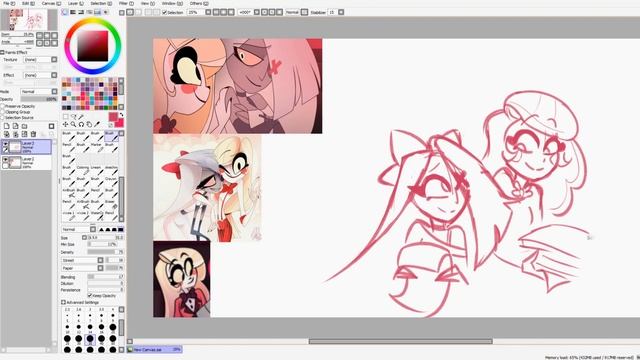Open the Selection menu
Viewport: 640px width, 360px height.
pyautogui.click(x=101, y=3)
